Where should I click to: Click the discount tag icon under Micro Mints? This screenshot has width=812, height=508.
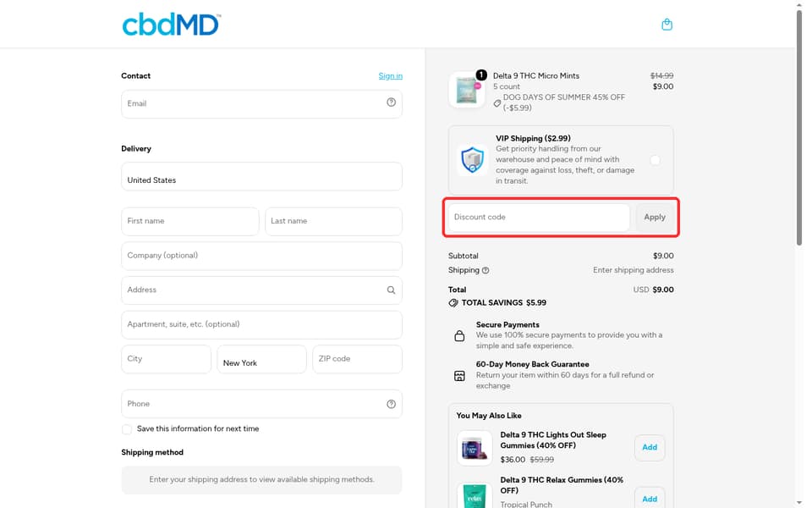pyautogui.click(x=497, y=103)
